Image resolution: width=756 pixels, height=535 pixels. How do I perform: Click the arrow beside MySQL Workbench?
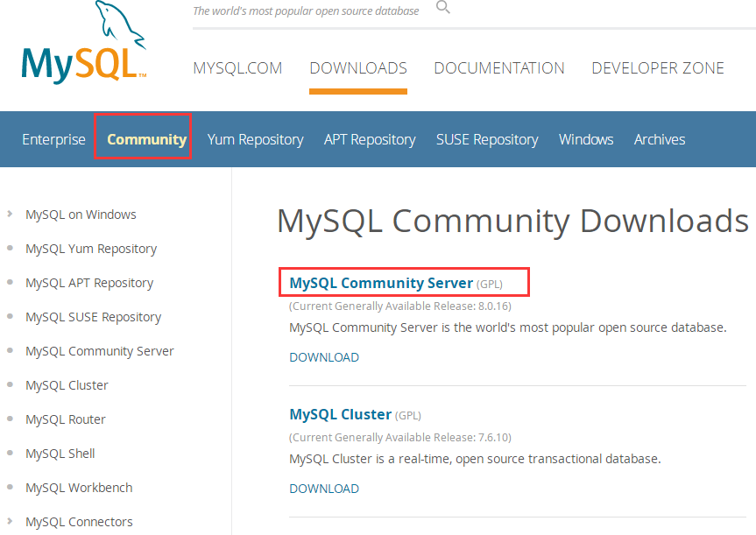coord(11,487)
